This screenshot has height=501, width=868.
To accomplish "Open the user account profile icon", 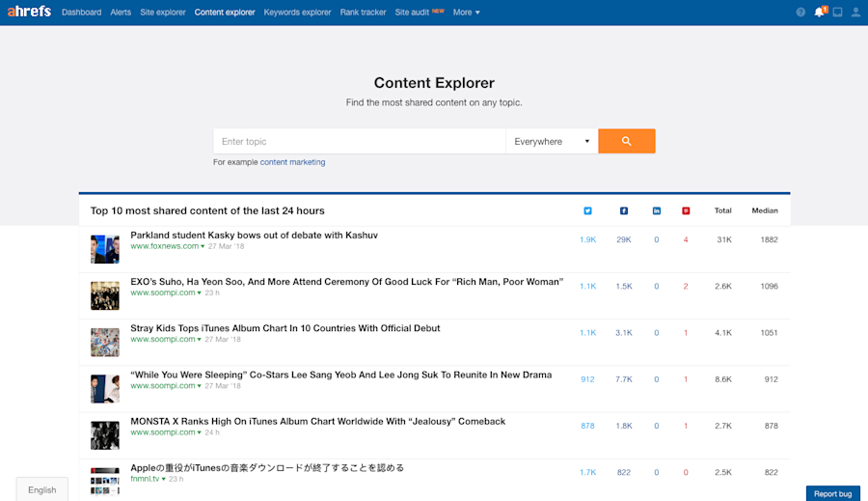I will pos(855,13).
